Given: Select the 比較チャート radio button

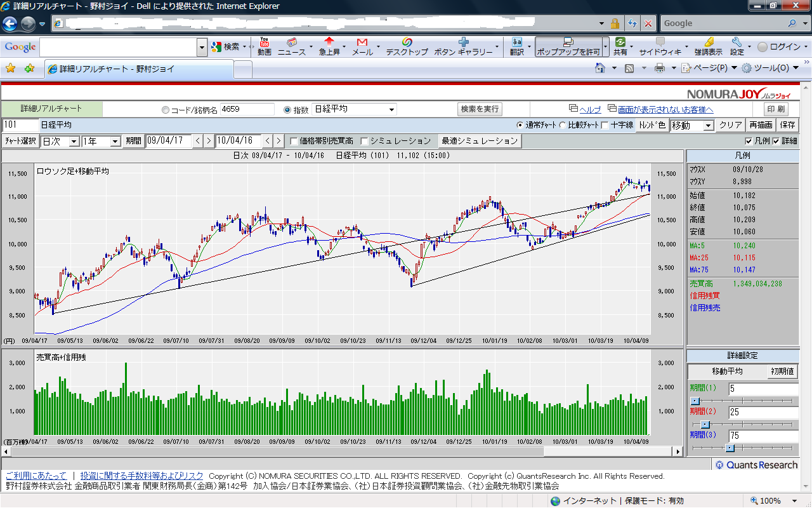Looking at the screenshot, I should click(563, 125).
